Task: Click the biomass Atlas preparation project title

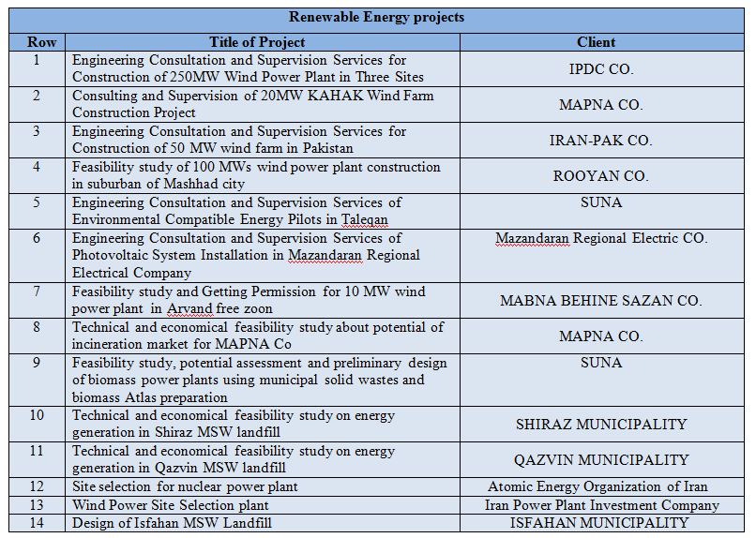Action: pos(260,380)
